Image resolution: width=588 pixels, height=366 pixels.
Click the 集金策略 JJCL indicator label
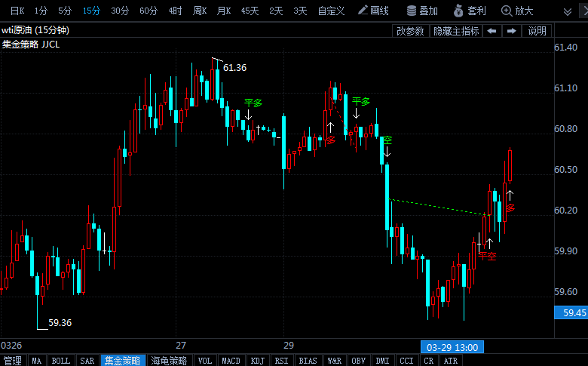(31, 45)
